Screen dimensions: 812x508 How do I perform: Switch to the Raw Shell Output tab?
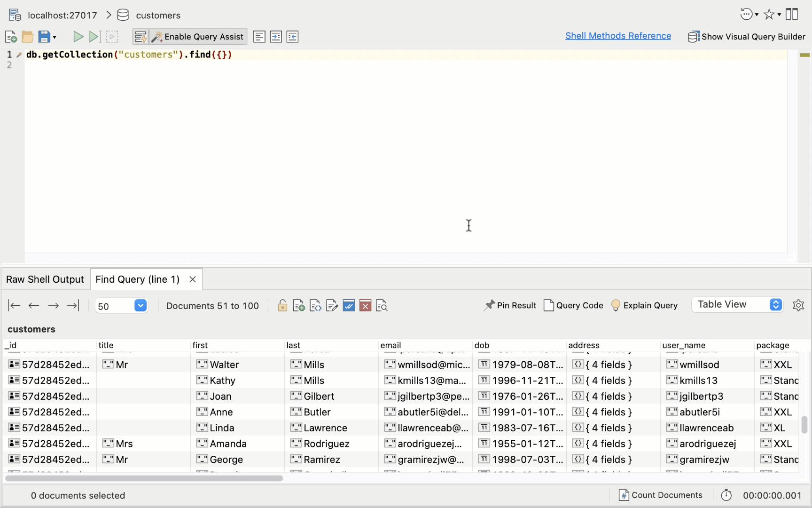pyautogui.click(x=45, y=279)
